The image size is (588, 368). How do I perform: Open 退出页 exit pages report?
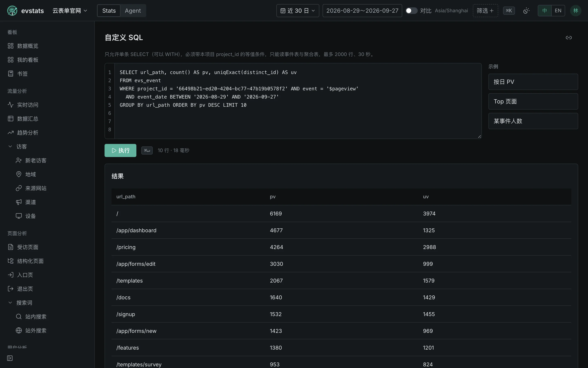pos(47,289)
